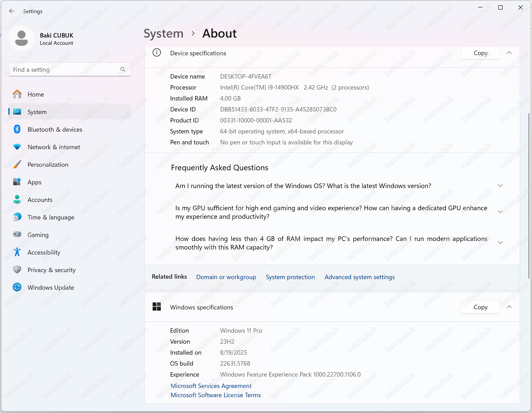Click device name DESKTOP-4FVEA6T
532x413 pixels.
(246, 76)
